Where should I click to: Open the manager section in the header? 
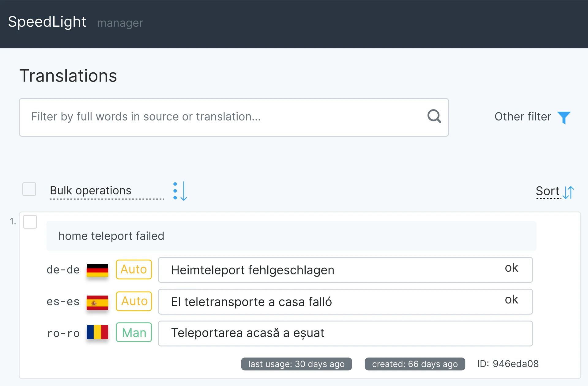click(120, 23)
